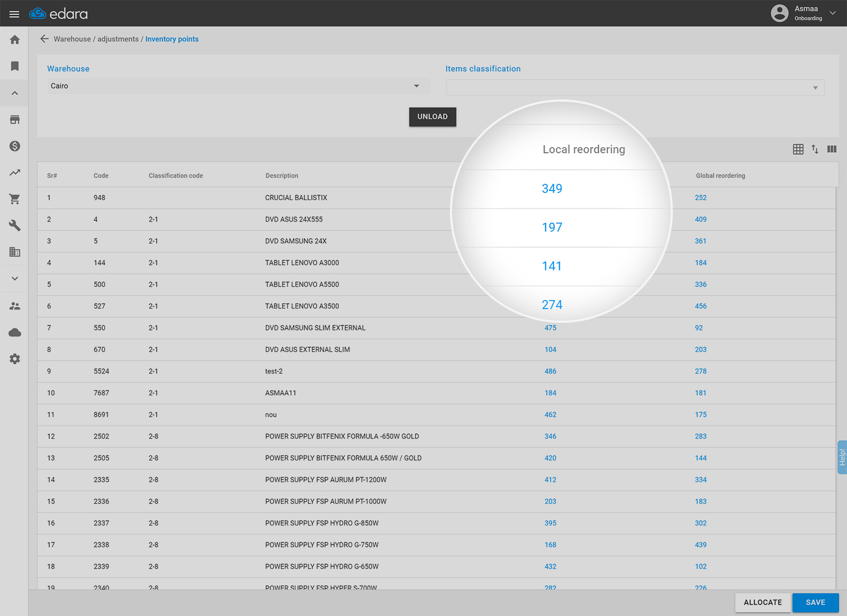
Task: Click the wrench tools icon
Action: point(15,225)
